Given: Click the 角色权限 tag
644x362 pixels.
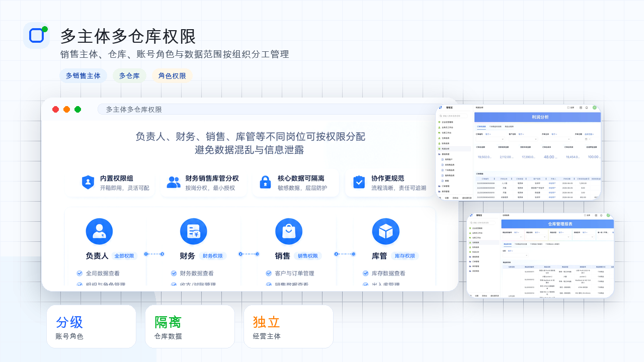Looking at the screenshot, I should click(x=172, y=76).
